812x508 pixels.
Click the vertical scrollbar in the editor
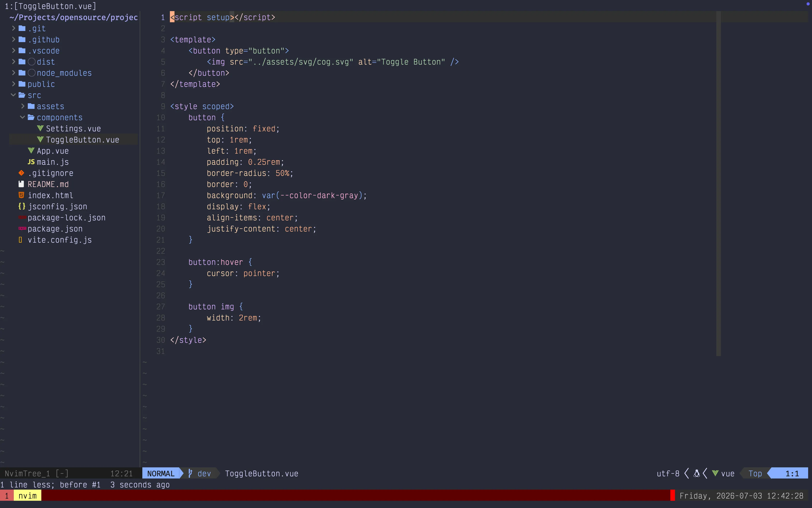tap(718, 183)
